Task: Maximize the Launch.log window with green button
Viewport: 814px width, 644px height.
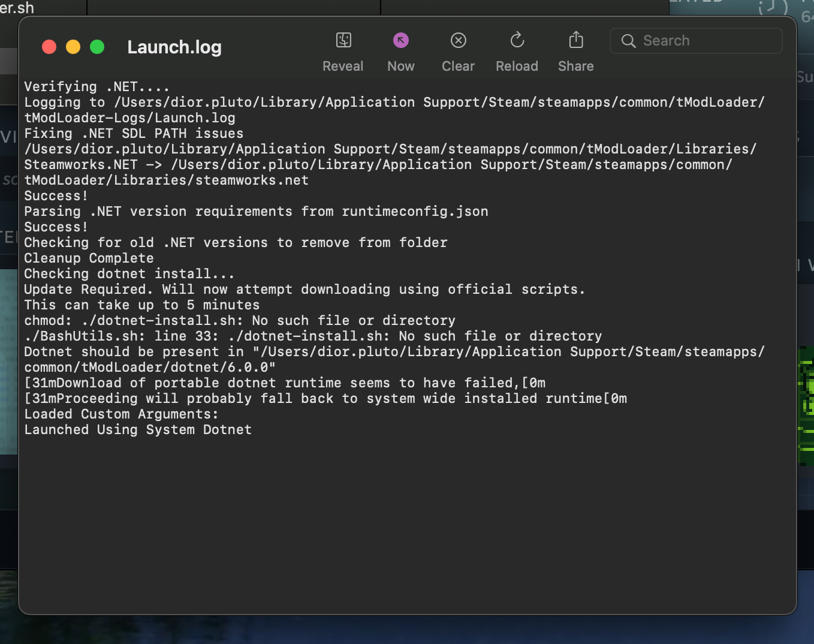Action: coord(97,47)
